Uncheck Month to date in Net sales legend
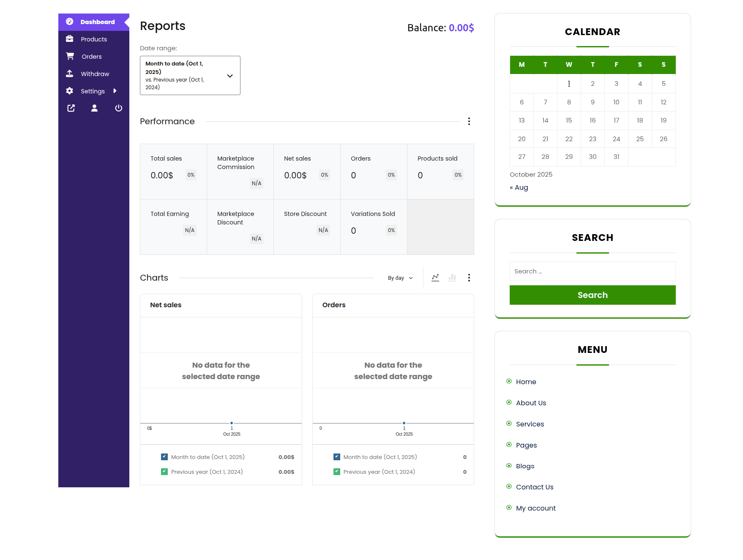 click(x=164, y=457)
